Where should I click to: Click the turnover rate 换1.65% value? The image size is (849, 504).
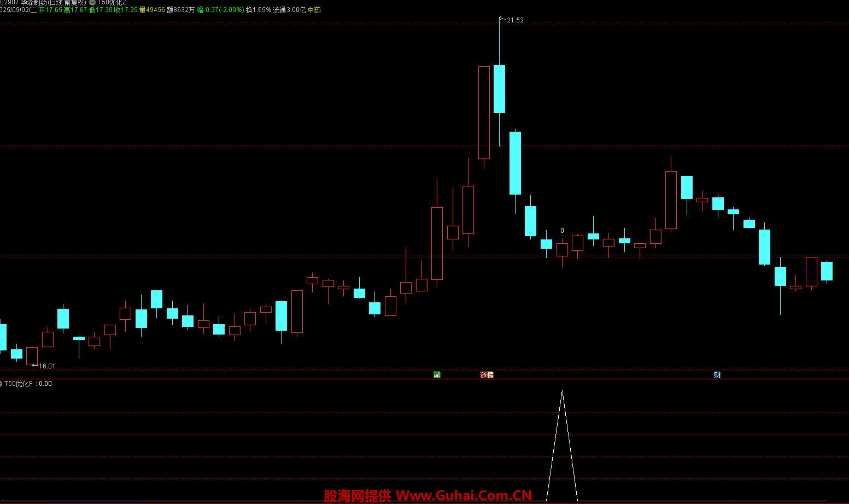point(258,10)
